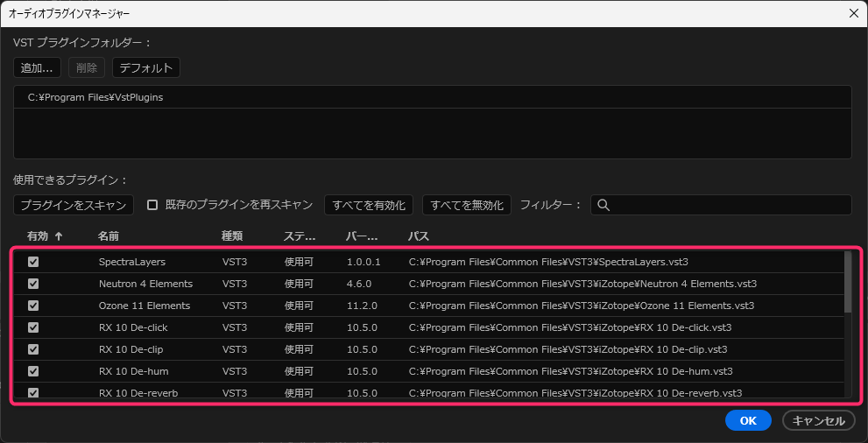
Task: Uncheck the RX 10 De-click plugin
Action: [33, 327]
